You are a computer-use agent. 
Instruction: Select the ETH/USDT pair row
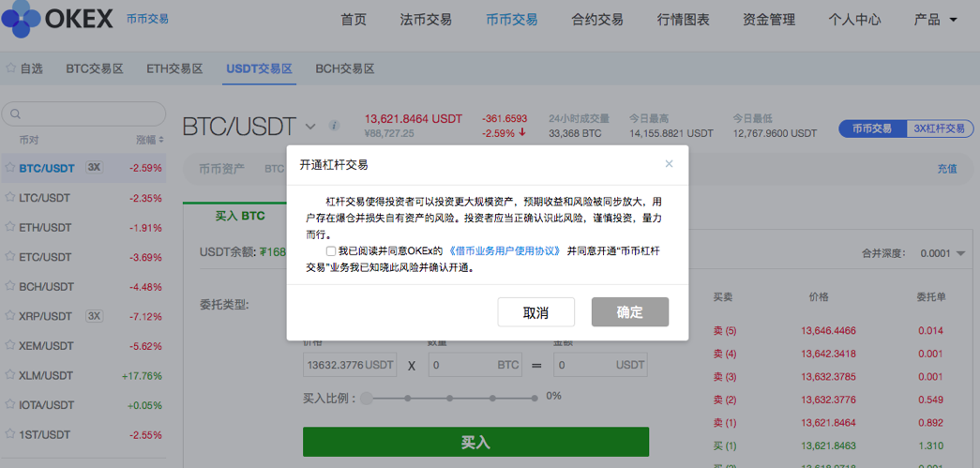click(83, 227)
